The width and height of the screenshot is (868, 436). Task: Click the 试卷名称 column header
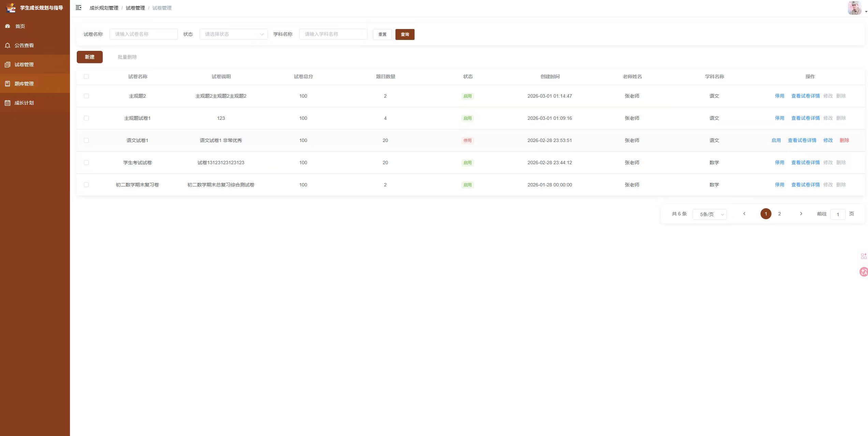click(138, 76)
